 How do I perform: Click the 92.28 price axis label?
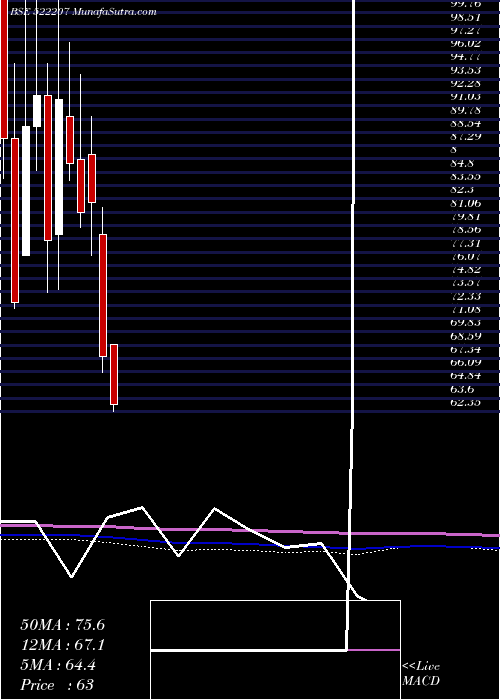[x=466, y=83]
